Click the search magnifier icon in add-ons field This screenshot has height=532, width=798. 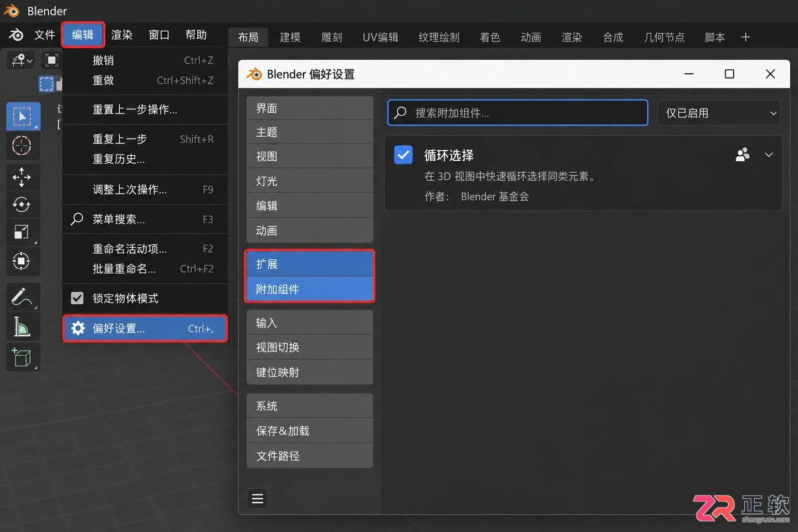(x=400, y=113)
